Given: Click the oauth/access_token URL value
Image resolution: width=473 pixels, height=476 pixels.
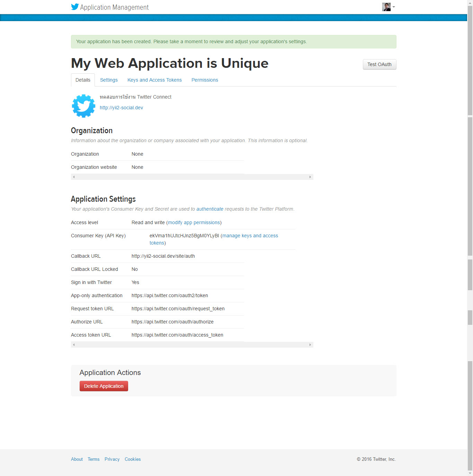Looking at the screenshot, I should click(177, 335).
